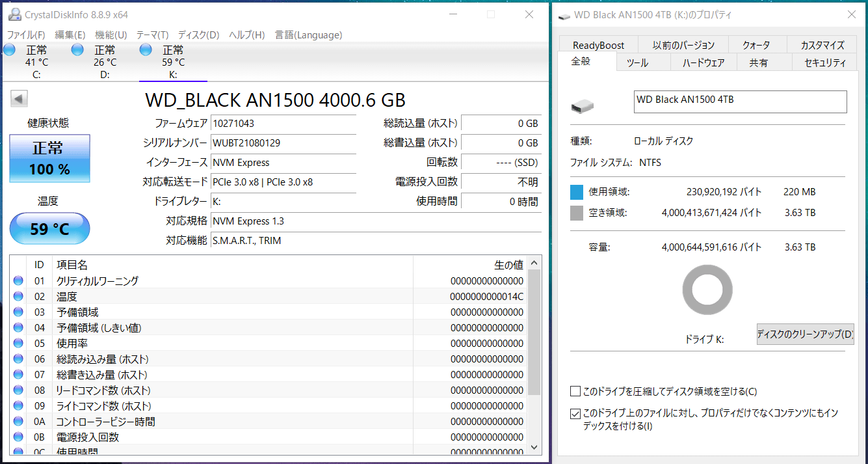Click the SMART list vertical scrollbar thumb

pos(534,333)
